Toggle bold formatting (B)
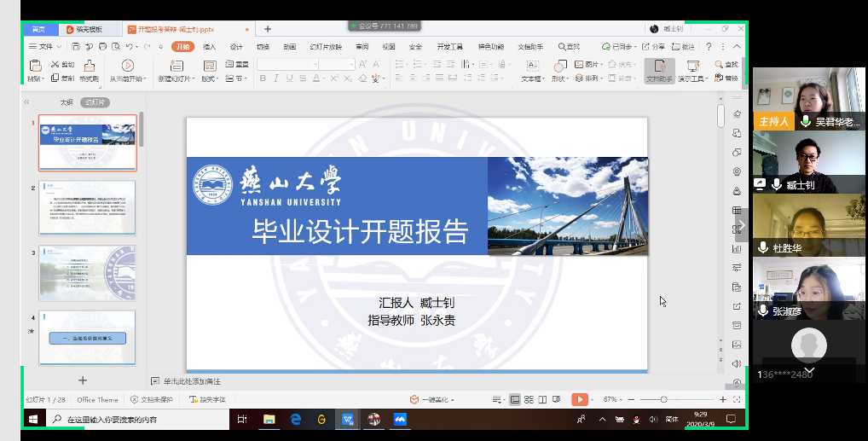Screen dimensions: 868x441 coord(263,78)
